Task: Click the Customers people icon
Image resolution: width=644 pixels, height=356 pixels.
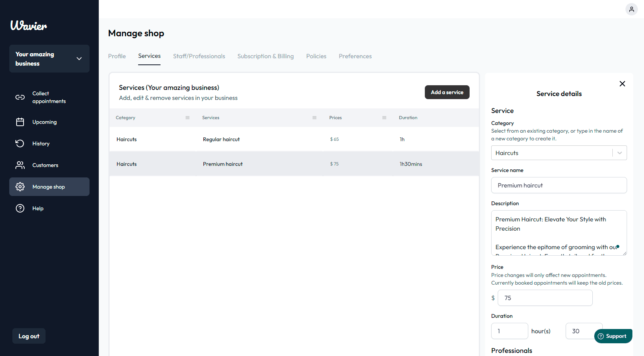Action: point(20,165)
